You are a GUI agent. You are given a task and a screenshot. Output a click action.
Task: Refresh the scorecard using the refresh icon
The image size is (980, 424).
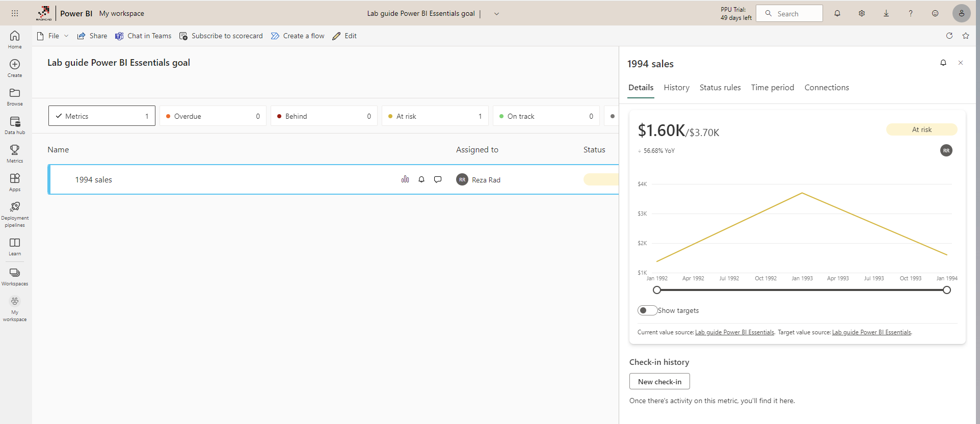point(949,36)
